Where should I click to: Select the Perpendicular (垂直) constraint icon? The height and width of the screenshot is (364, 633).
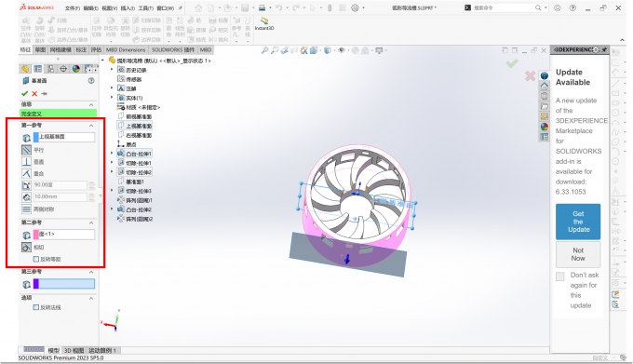[26, 162]
